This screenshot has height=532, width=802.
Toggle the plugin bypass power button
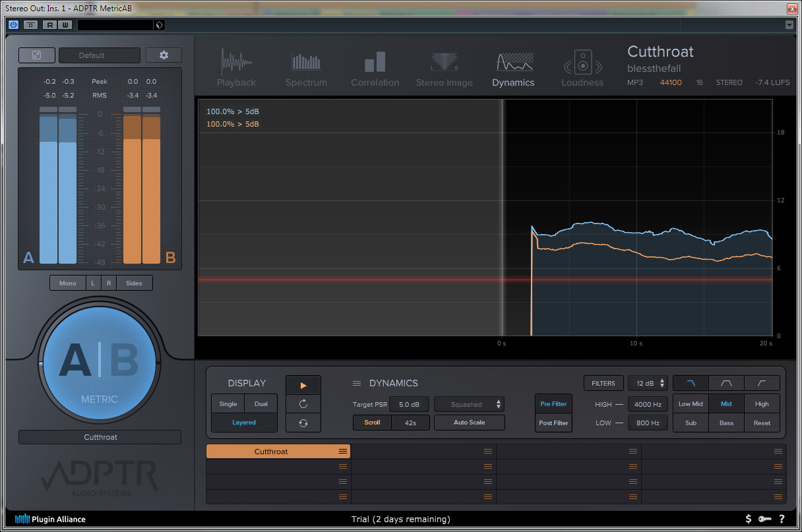(13, 25)
